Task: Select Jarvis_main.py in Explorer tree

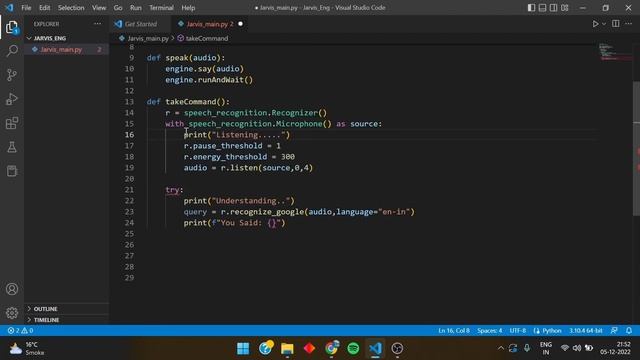Action: pos(67,49)
